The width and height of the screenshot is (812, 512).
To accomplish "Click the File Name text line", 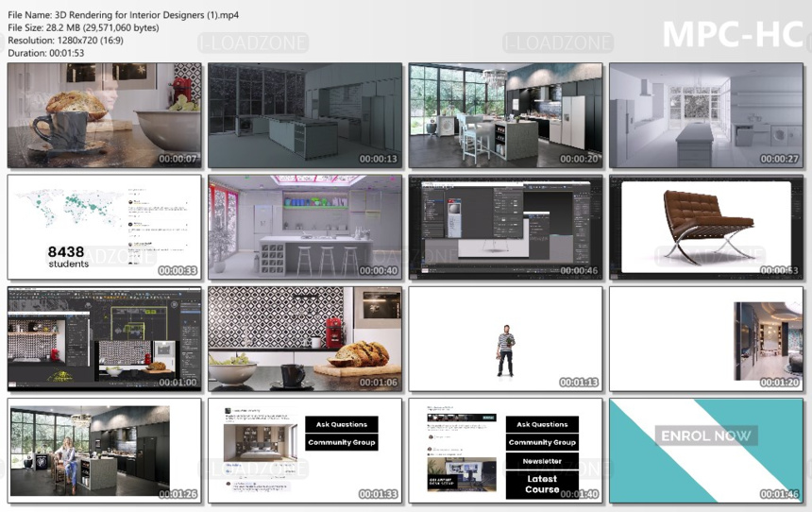I will [x=124, y=15].
